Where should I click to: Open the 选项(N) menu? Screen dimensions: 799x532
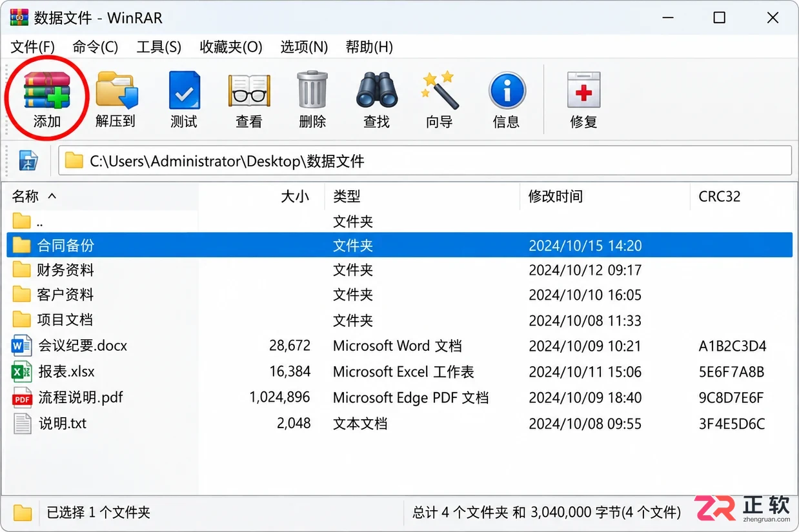(x=304, y=47)
